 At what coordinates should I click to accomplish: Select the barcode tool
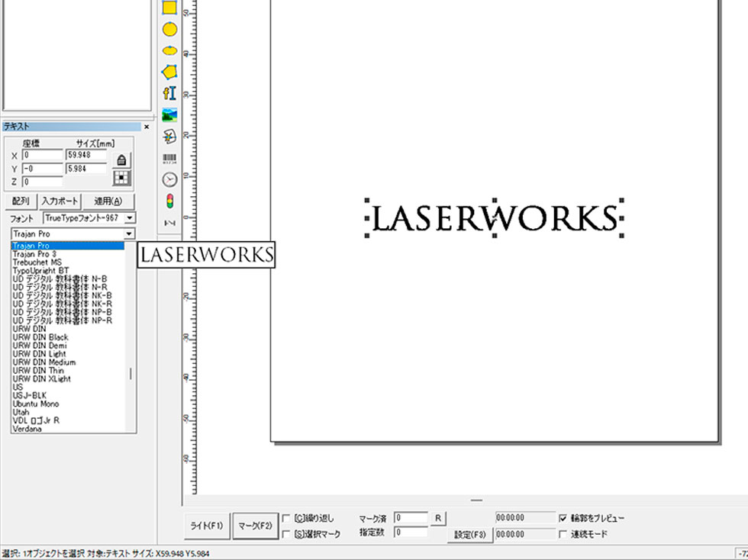(169, 159)
